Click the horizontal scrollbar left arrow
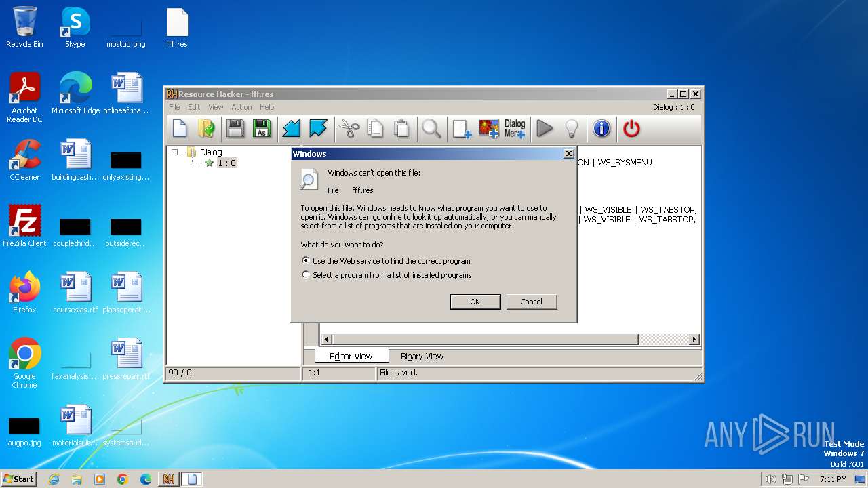 click(x=326, y=339)
